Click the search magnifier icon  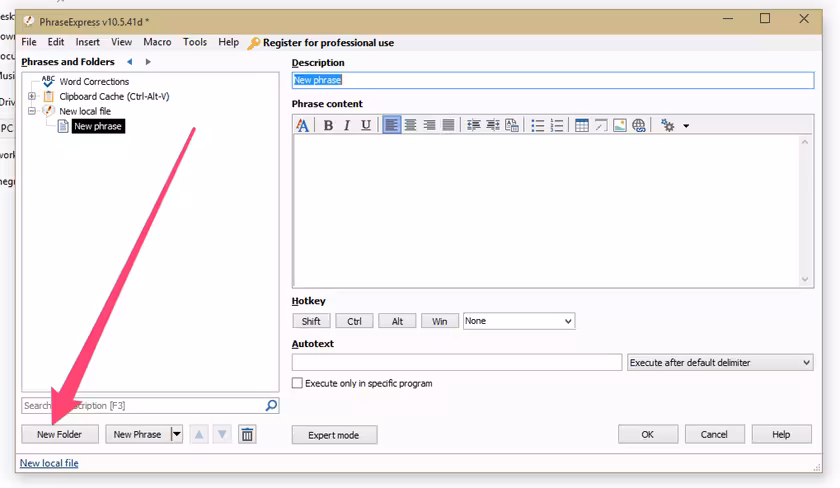coord(271,406)
